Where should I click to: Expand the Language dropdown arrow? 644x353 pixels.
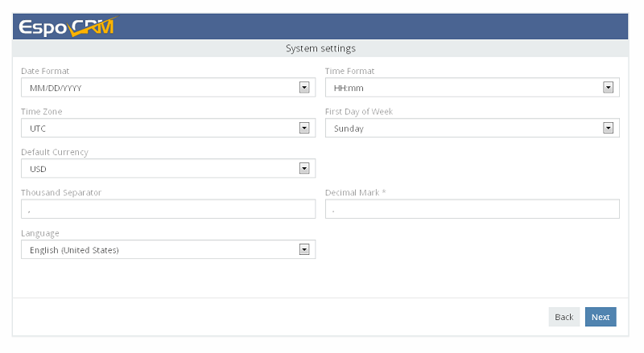[x=304, y=249]
